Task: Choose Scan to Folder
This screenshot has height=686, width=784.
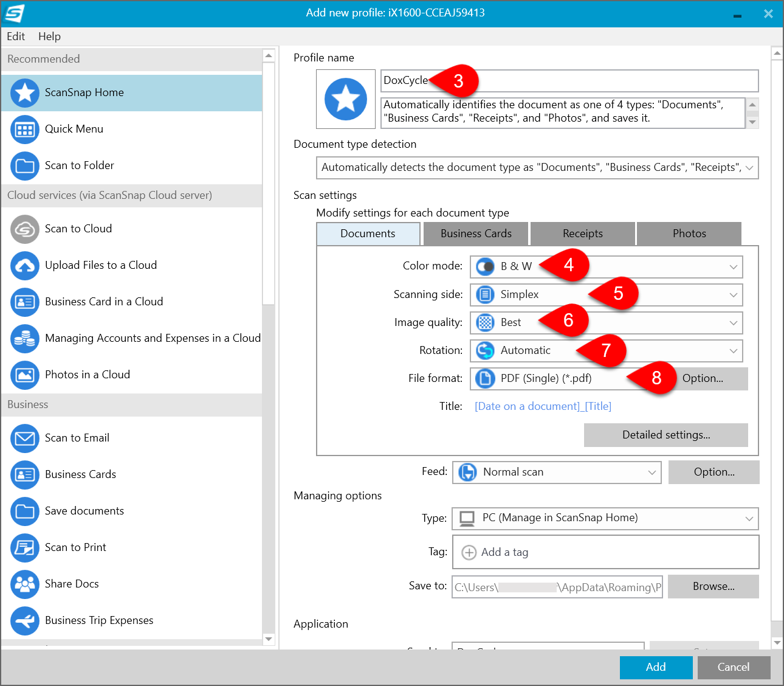Action: coord(80,165)
